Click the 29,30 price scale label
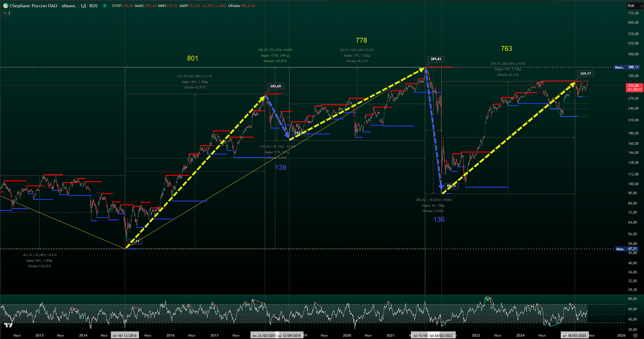The width and height of the screenshot is (644, 339). (x=632, y=290)
